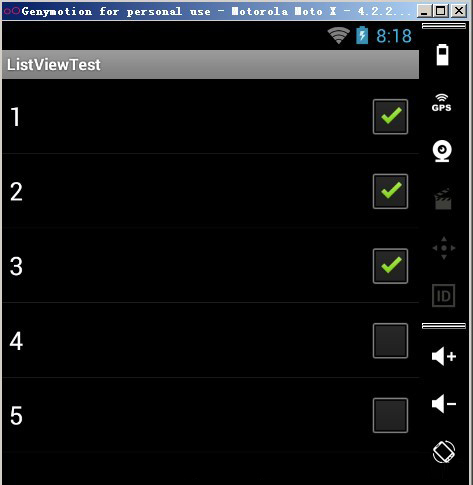Rotate the device screen

444,452
